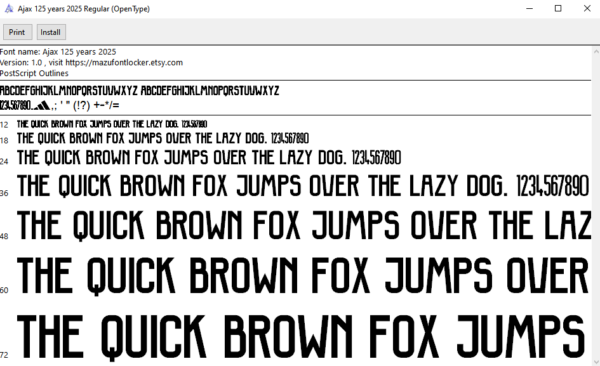600x366 pixels.
Task: Click the size 36 label
Action: (x=4, y=193)
